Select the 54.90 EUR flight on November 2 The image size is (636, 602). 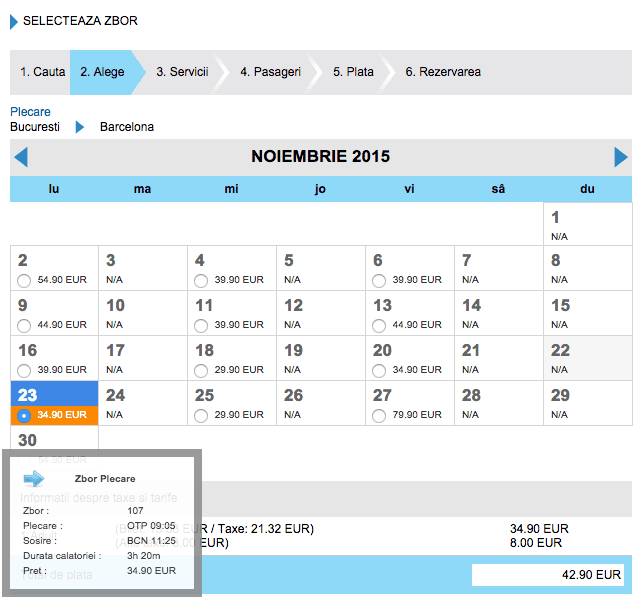(23, 281)
